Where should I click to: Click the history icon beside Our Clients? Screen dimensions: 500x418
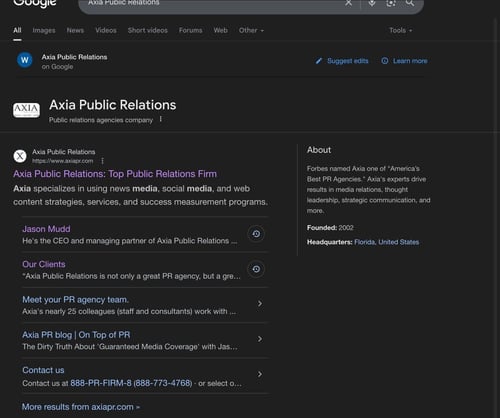click(x=256, y=269)
